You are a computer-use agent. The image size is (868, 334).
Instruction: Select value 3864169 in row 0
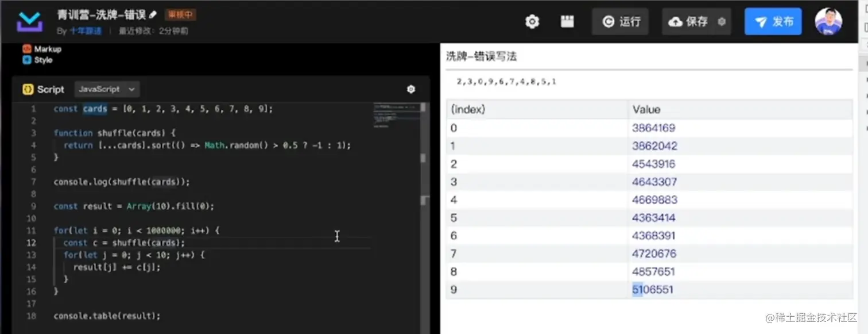tap(654, 128)
